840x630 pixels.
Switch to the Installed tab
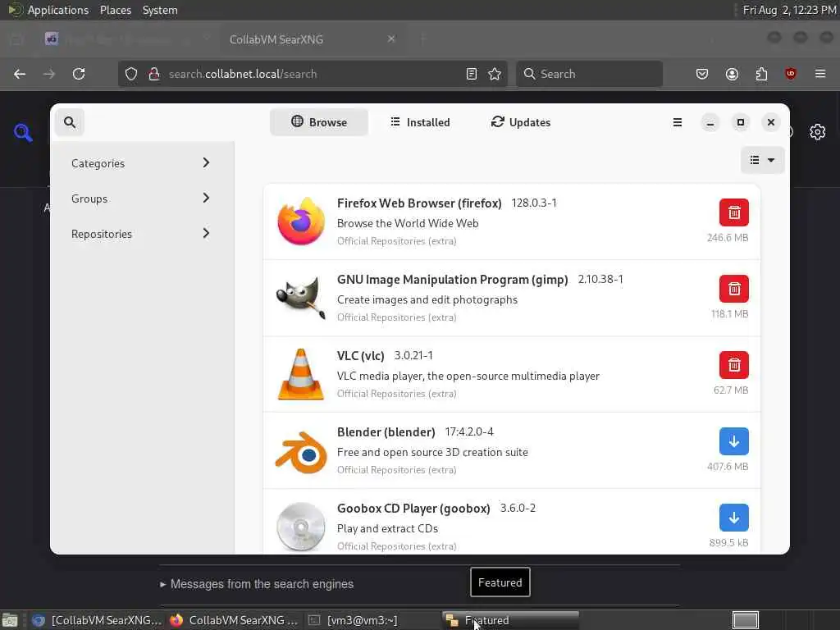420,122
